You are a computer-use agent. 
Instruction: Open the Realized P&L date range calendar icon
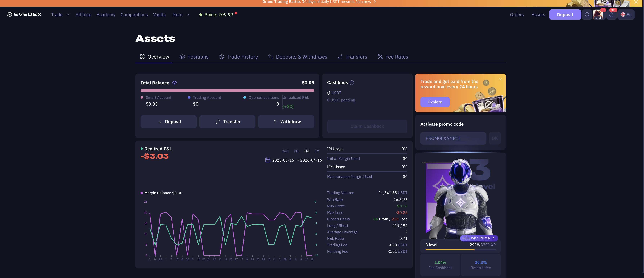pos(267,160)
